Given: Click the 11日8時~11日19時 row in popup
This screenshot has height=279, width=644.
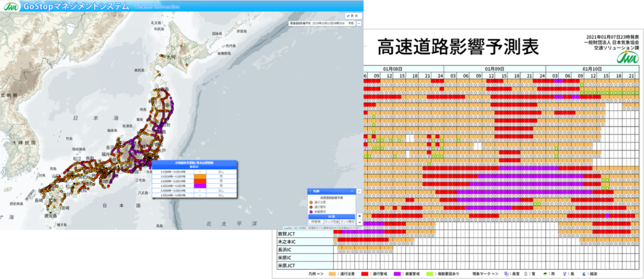Looking at the screenshot, I should 194,172.
